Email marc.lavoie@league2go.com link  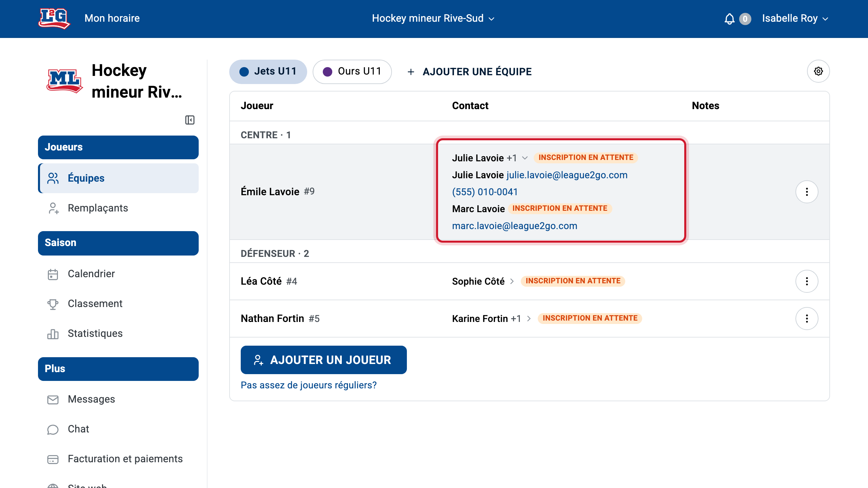pyautogui.click(x=514, y=226)
